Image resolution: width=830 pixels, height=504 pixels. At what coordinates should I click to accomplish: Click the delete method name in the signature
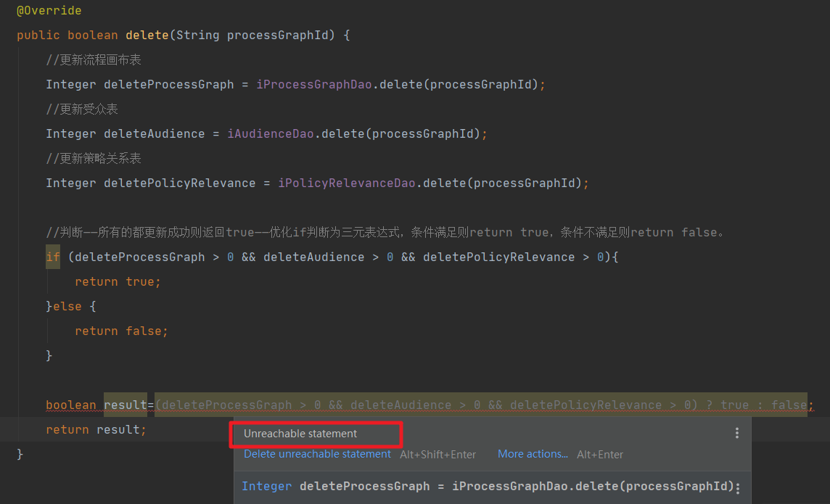(x=147, y=35)
